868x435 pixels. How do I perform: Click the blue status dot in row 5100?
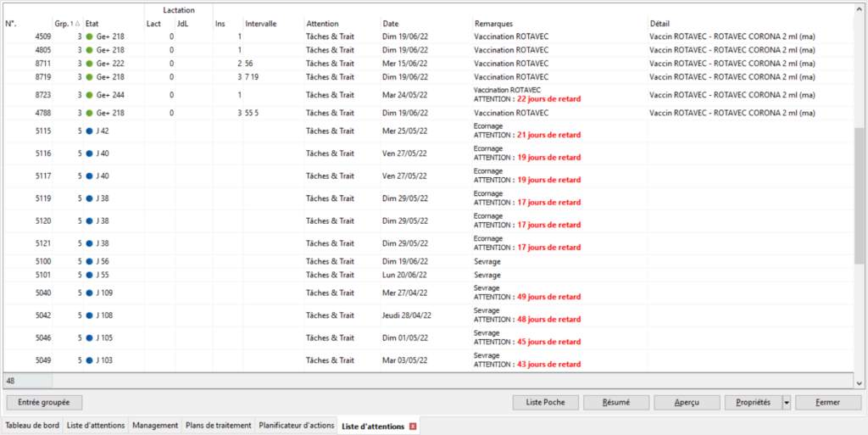89,262
